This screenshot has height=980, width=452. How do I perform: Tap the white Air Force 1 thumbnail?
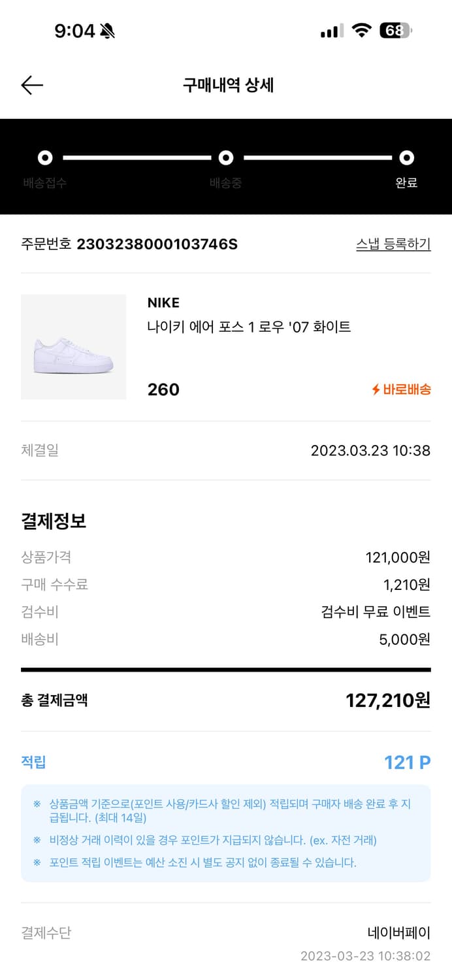point(74,347)
